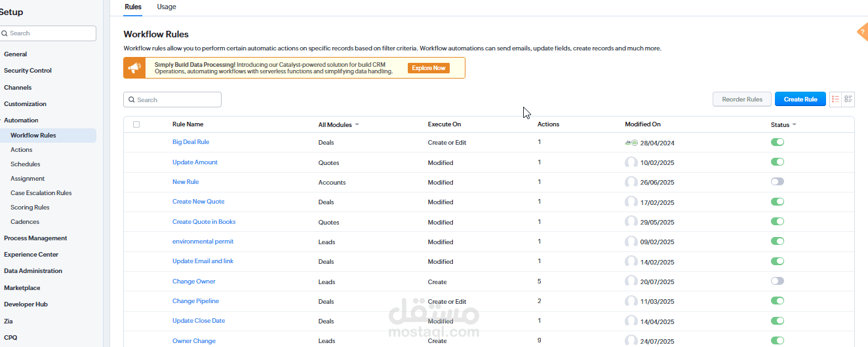Viewport: 868px width, 347px height.
Task: Click the user avatar beside 29/05/2025
Action: tap(631, 222)
